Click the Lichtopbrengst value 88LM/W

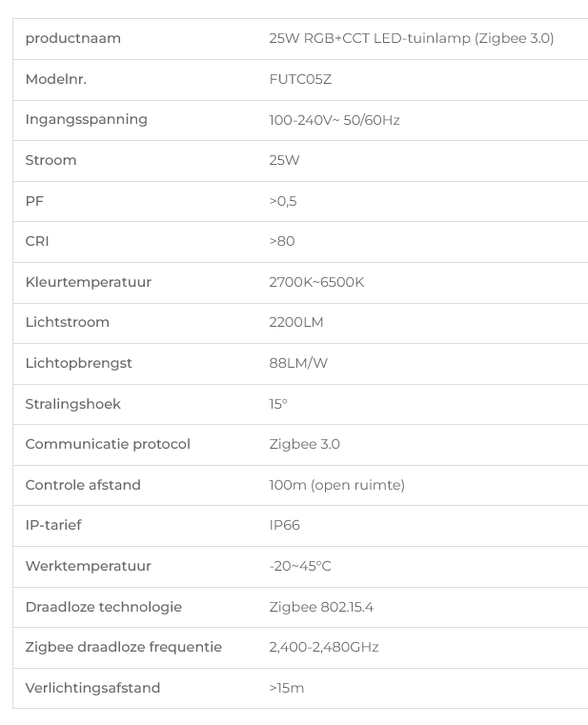[x=298, y=363]
